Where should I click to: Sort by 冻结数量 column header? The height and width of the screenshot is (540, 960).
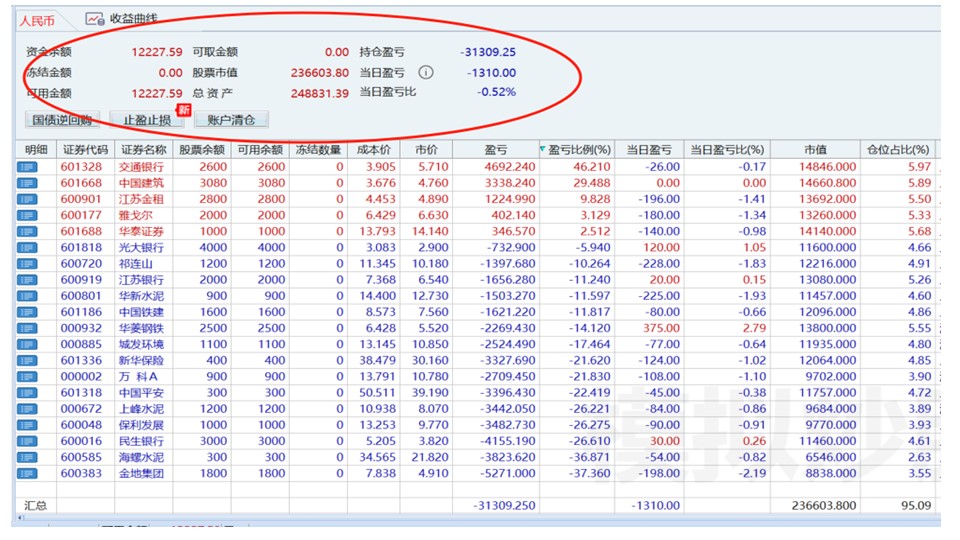coord(318,149)
